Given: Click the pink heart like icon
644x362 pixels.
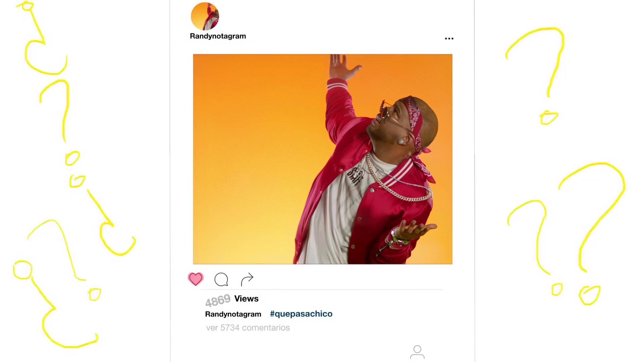Looking at the screenshot, I should click(x=196, y=279).
